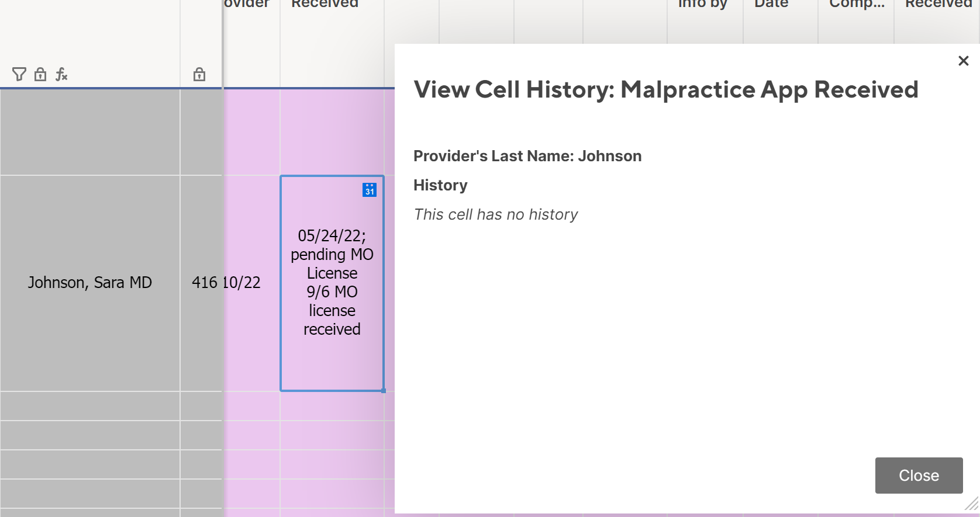980x517 pixels.
Task: Select the cell showing 10/22
Action: tap(252, 283)
